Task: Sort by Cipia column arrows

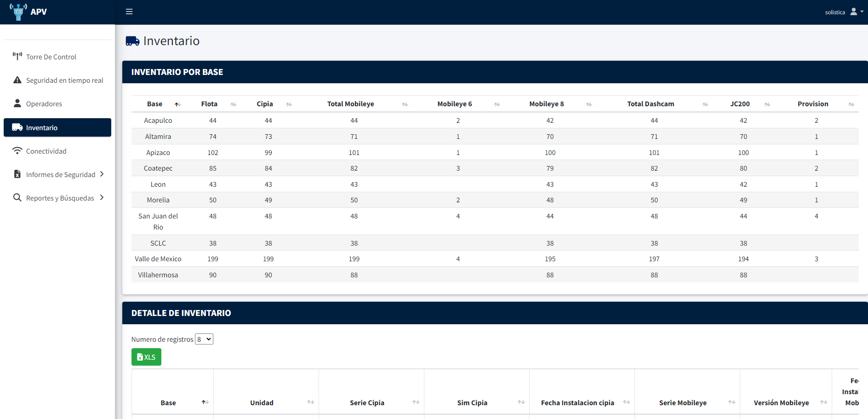Action: point(289,104)
